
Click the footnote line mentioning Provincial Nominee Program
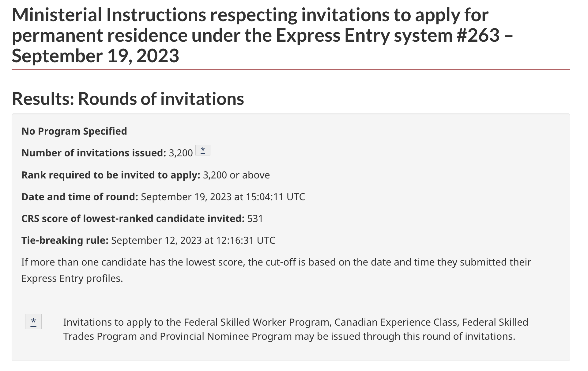coord(289,336)
